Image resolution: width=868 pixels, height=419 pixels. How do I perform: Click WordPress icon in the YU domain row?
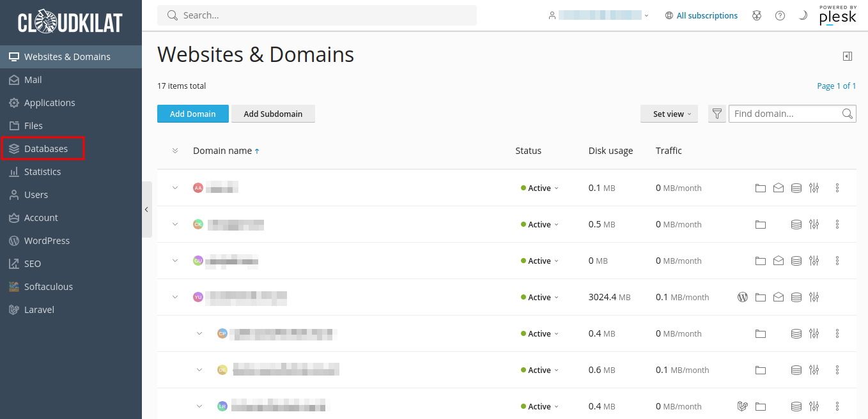[x=742, y=298]
